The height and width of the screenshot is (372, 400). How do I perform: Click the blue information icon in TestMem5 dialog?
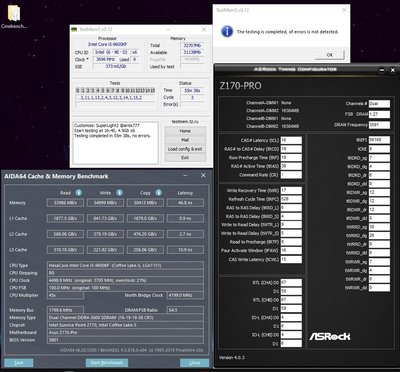click(x=227, y=32)
